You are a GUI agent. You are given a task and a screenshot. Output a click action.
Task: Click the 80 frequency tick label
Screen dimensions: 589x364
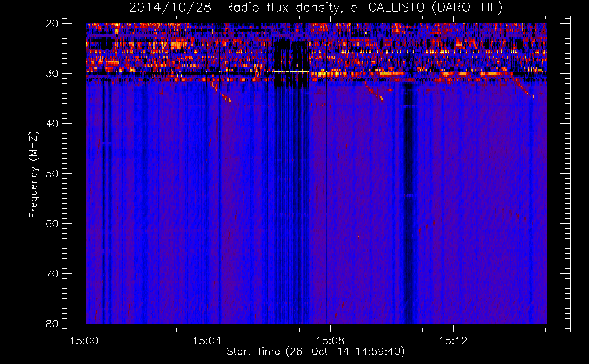point(52,324)
